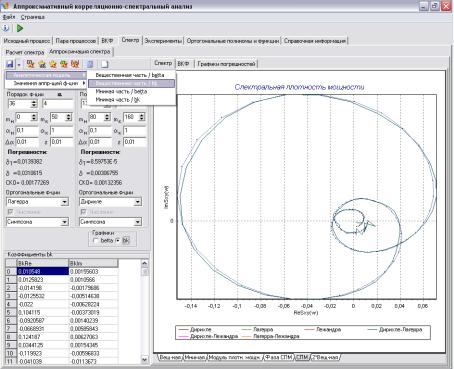Click the spinner arrows of the field showing 160
The height and width of the screenshot is (369, 454).
(142, 117)
